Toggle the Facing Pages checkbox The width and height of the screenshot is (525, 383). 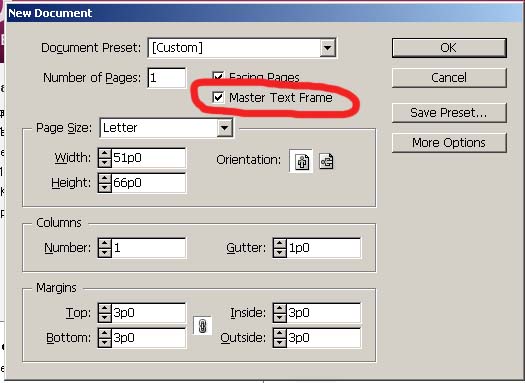(218, 77)
